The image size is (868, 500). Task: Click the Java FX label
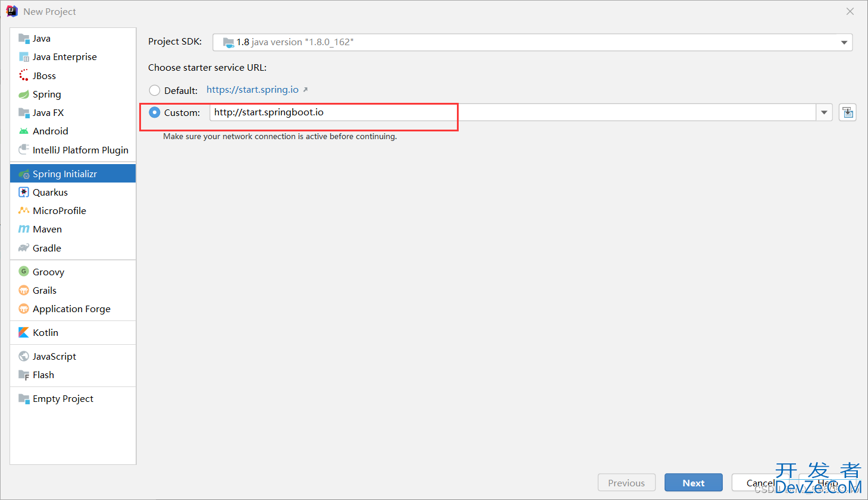48,113
